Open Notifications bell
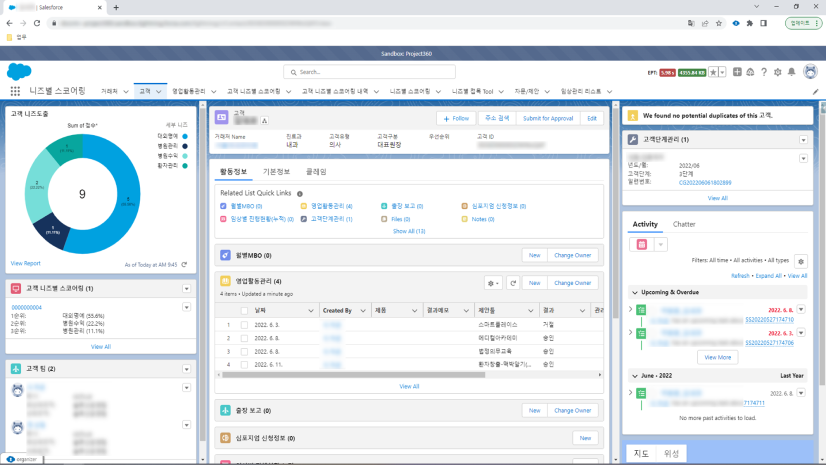Image resolution: width=826 pixels, height=465 pixels. coord(791,72)
